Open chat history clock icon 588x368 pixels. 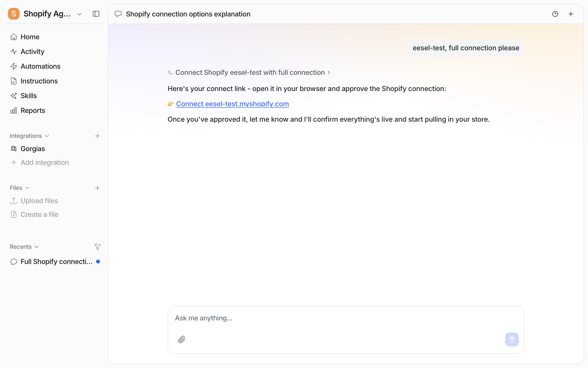tap(555, 14)
